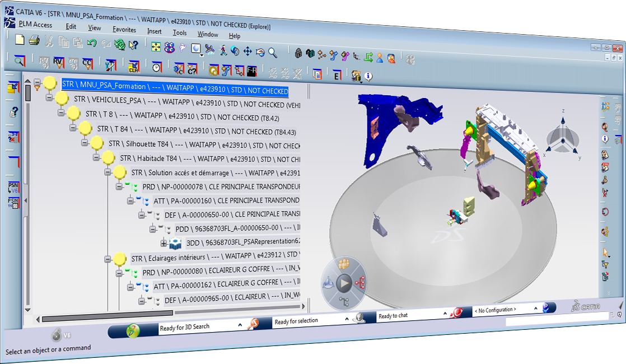Screen dimensions: 626x364
Task: Select root row STR \ MNU_PSA_Formation
Action: (x=175, y=87)
